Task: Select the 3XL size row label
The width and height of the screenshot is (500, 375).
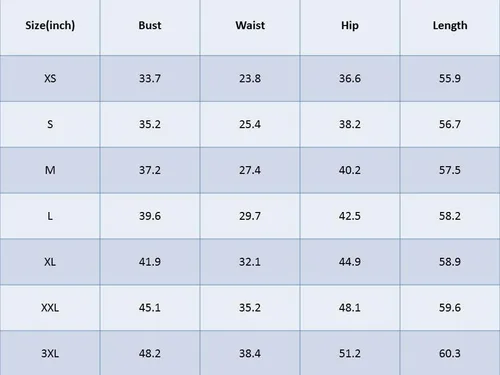Action: [50, 353]
